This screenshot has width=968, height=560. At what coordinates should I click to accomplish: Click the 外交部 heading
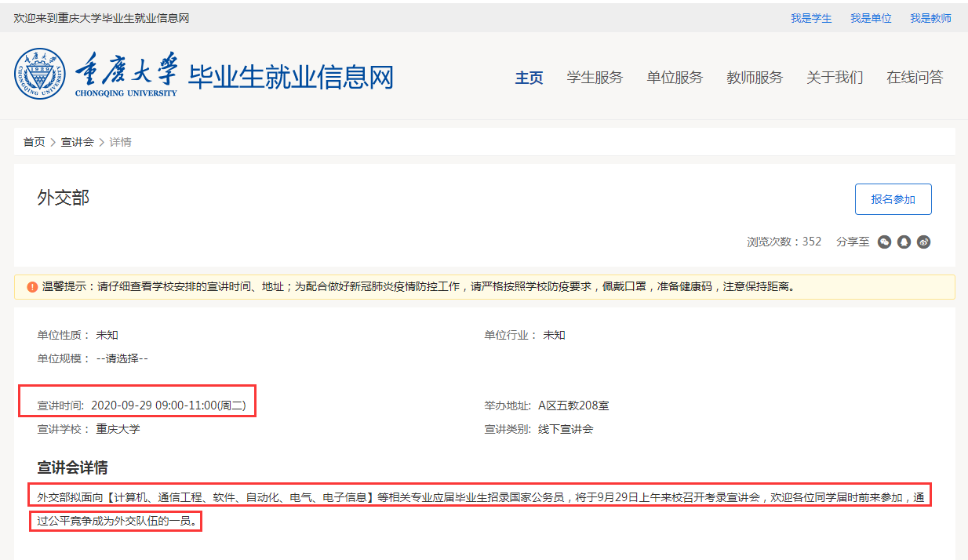tap(64, 198)
